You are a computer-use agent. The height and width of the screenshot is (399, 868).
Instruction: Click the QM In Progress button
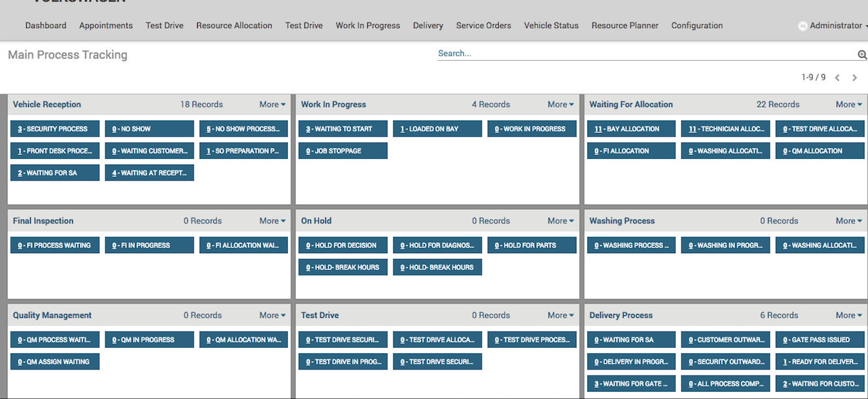149,339
